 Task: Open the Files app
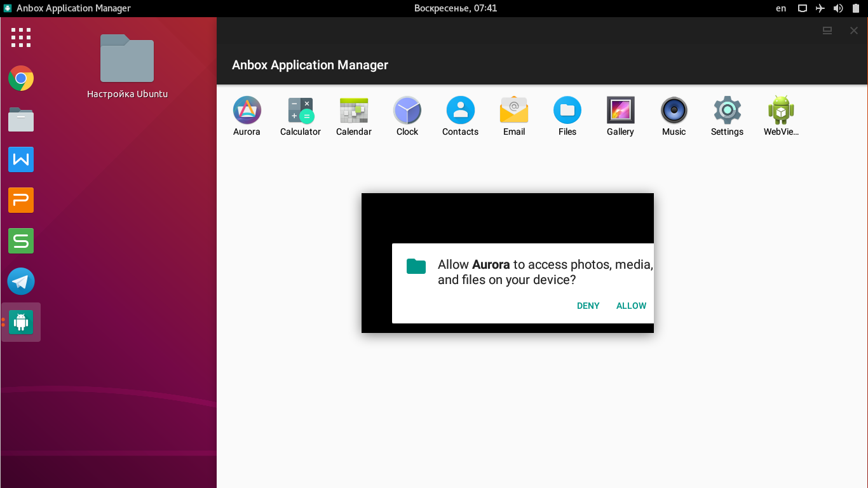point(567,111)
